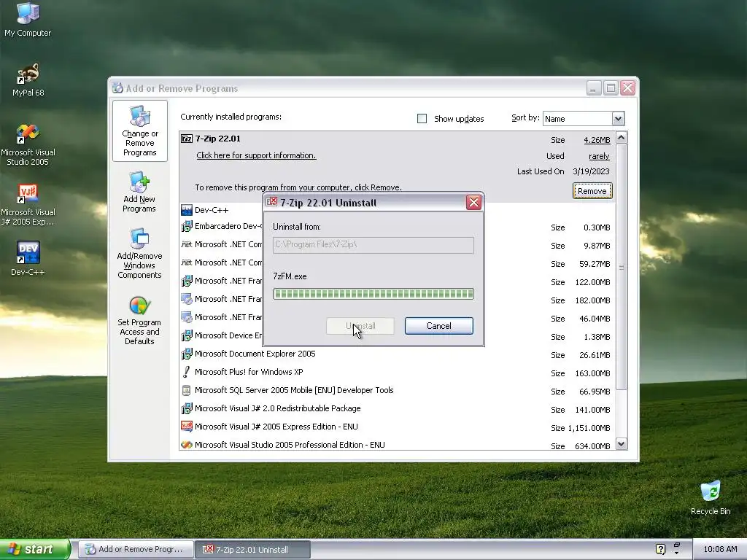Screen dimensions: 747x560
Task: Close the 7-Zip Uninstall dialog
Action: (x=473, y=203)
